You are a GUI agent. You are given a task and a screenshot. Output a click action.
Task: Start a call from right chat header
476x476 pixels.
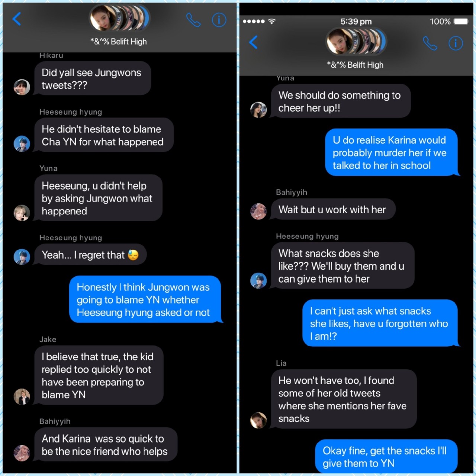430,43
